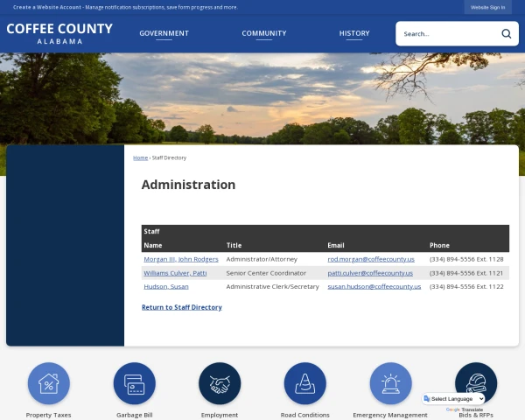Open the Garbage Bill icon
This screenshot has width=525, height=420.
tap(134, 383)
